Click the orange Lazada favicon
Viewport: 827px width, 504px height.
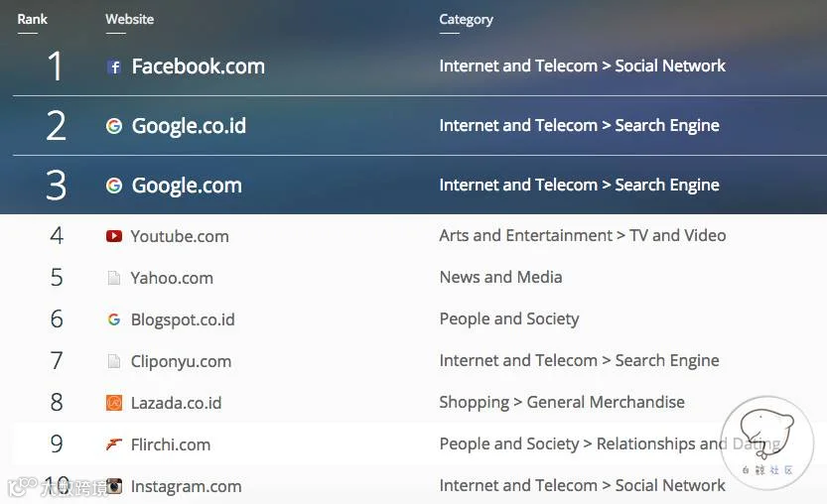coord(114,403)
